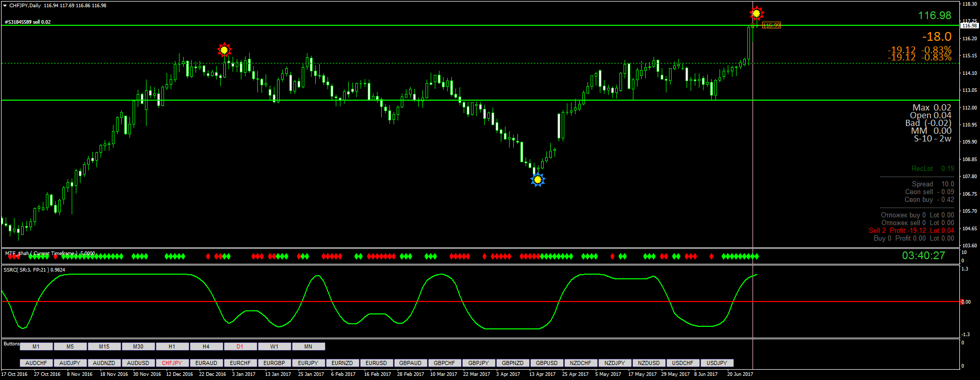This screenshot has height=380, width=980.
Task: Click the Open 0.04 info text
Action: click(x=930, y=116)
